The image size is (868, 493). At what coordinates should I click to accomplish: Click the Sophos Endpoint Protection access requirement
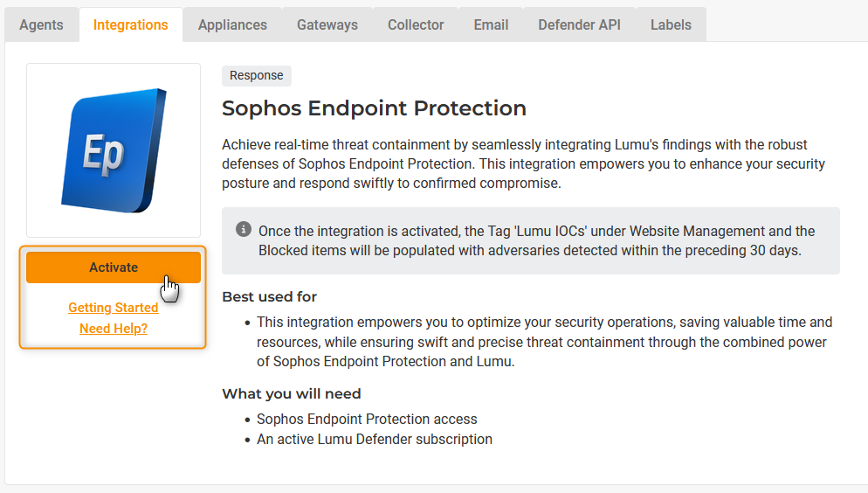pos(367,419)
